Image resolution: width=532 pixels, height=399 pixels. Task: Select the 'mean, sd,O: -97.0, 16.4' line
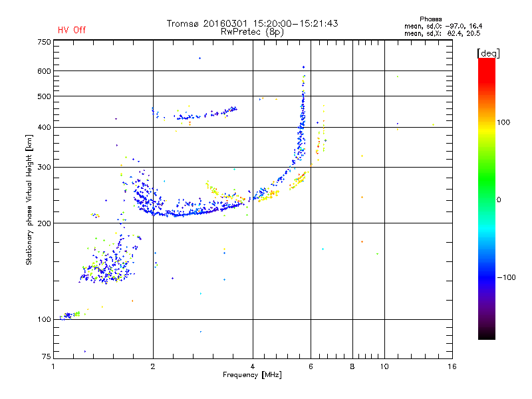tap(443, 26)
